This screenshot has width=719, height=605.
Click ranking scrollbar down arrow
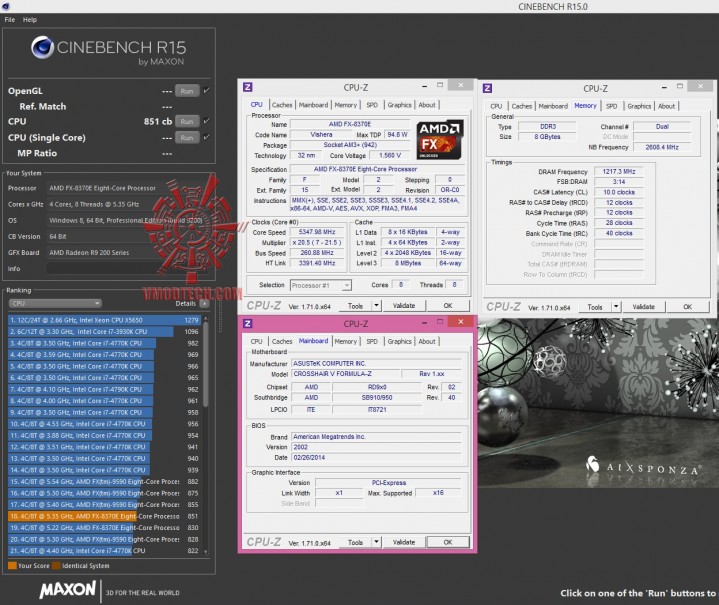(205, 552)
